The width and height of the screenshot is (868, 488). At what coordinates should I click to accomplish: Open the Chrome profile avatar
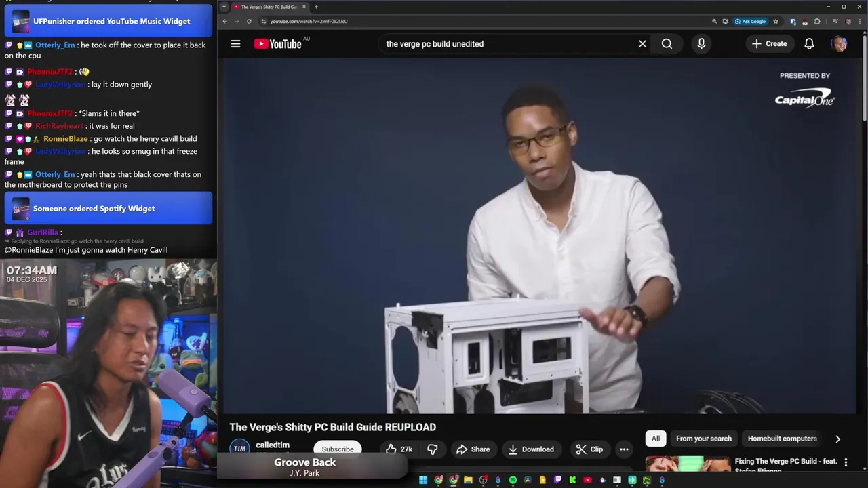(848, 21)
